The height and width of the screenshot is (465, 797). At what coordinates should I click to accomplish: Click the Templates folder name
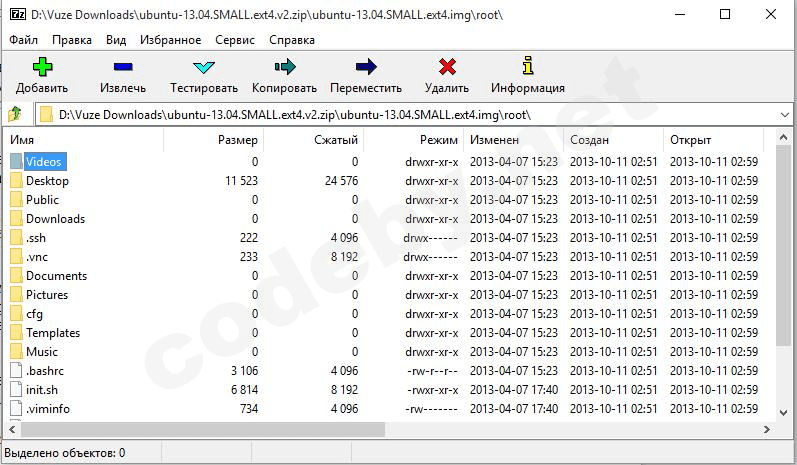(x=53, y=333)
